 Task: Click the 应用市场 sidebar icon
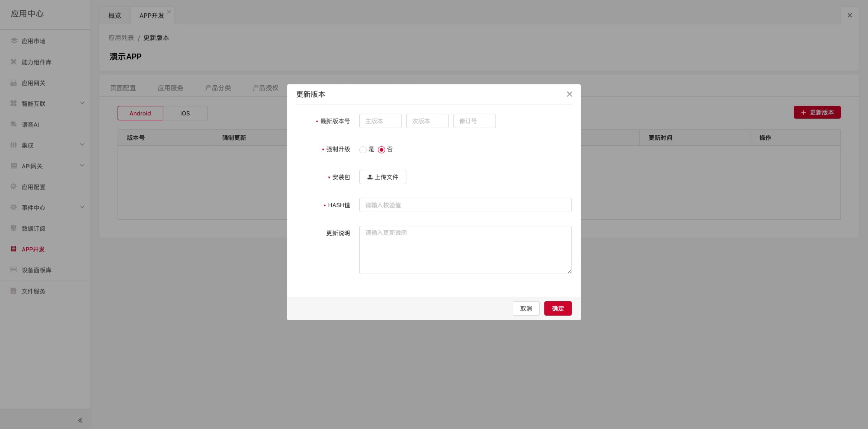14,41
